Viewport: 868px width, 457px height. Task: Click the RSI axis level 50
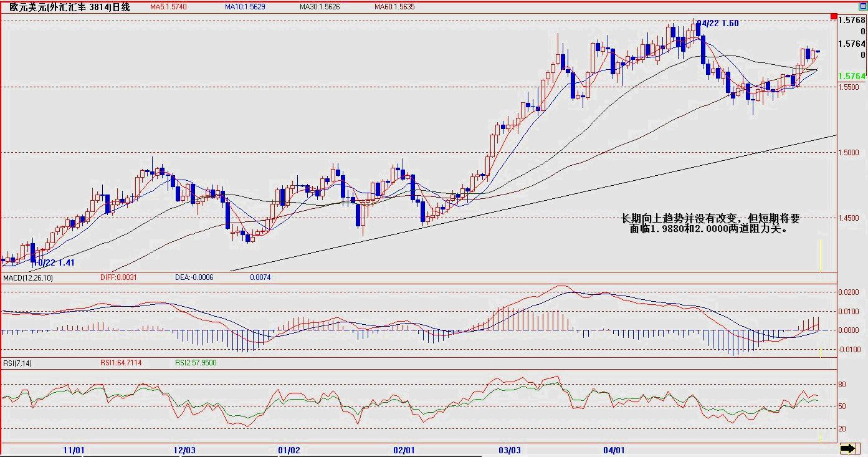point(842,406)
